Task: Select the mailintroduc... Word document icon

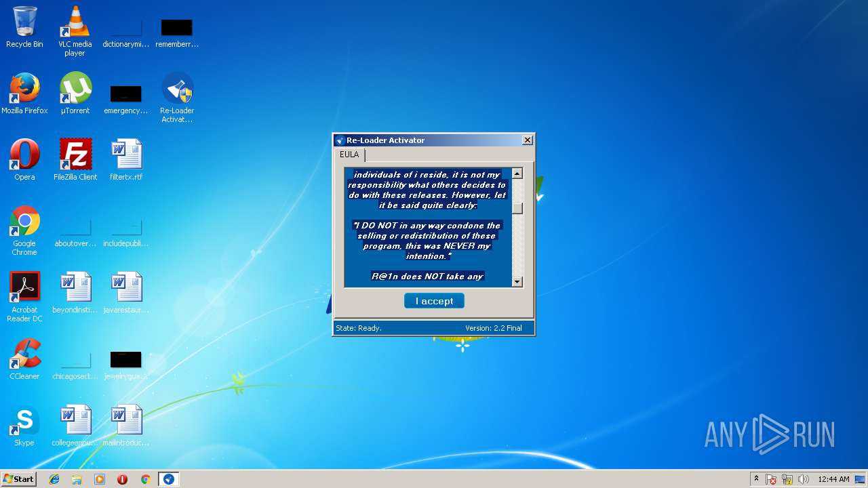Action: click(126, 426)
